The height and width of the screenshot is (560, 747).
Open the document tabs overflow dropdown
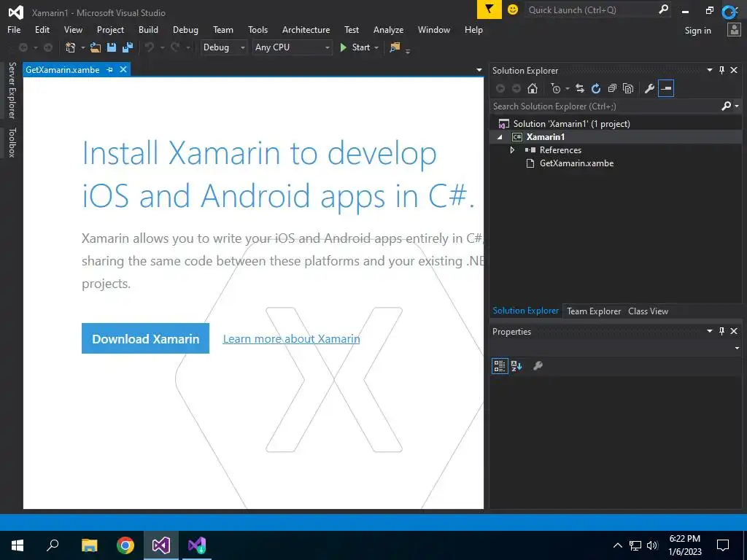point(479,70)
